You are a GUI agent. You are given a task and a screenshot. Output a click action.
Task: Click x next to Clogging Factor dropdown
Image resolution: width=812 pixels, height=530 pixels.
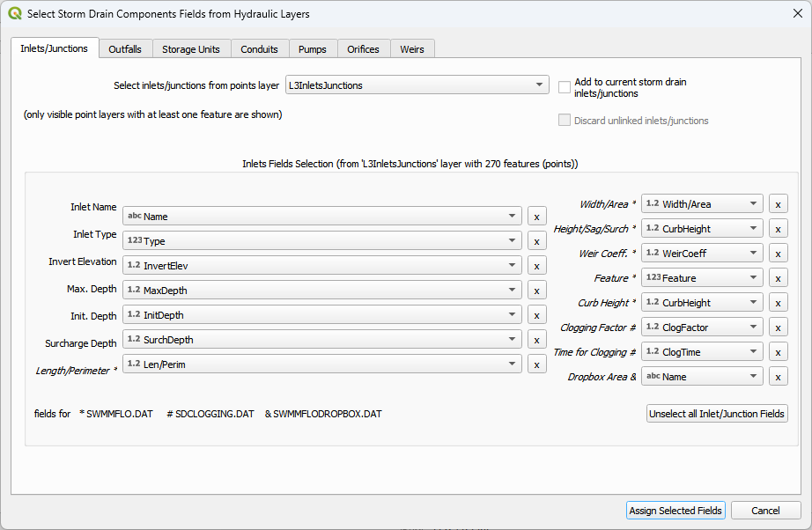[778, 328]
